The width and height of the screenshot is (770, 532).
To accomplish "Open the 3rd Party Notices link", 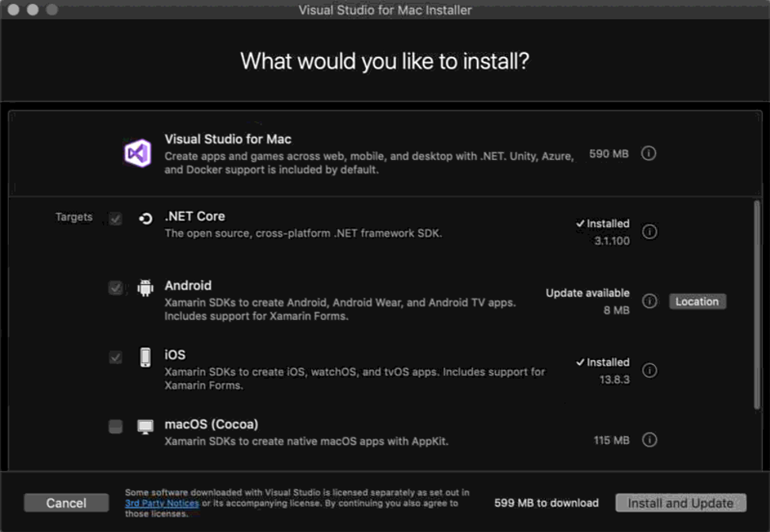I will [162, 503].
